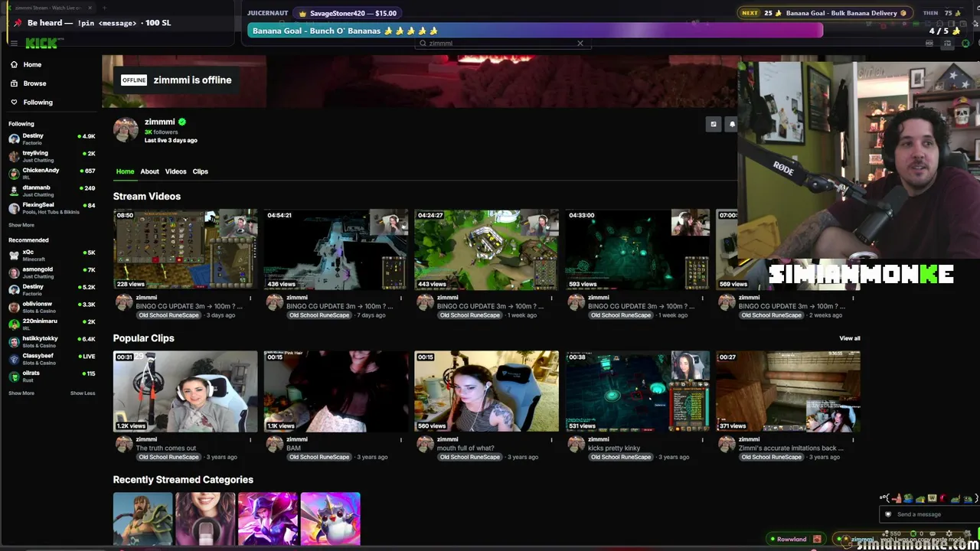Open 'mouth full of what?' clip title
980x551 pixels.
(x=465, y=448)
